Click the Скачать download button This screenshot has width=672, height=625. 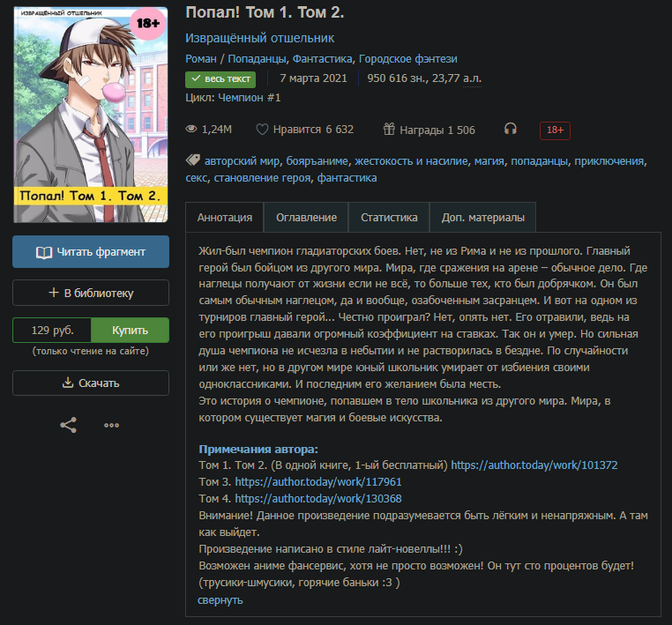91,383
